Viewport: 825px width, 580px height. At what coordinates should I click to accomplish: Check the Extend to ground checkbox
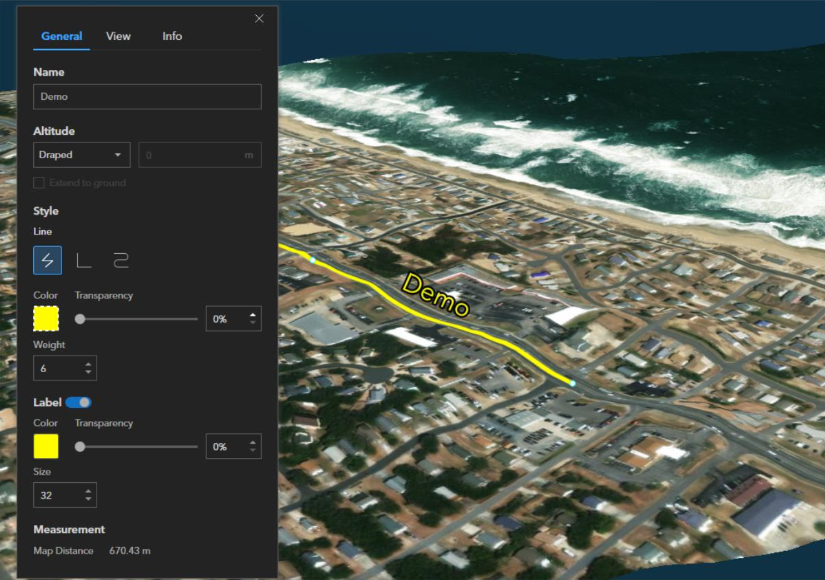click(39, 183)
